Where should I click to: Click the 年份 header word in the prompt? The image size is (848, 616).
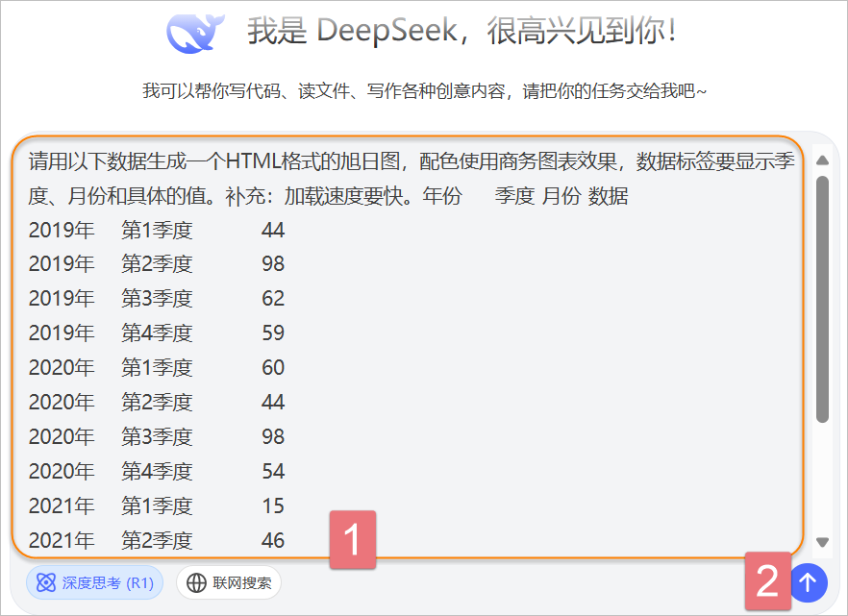(442, 196)
